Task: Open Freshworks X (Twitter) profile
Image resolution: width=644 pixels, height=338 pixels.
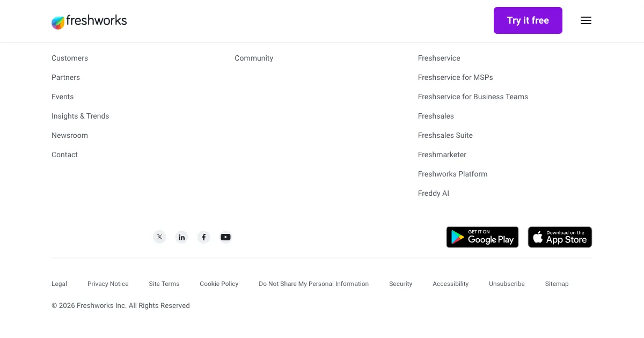Action: pyautogui.click(x=159, y=237)
